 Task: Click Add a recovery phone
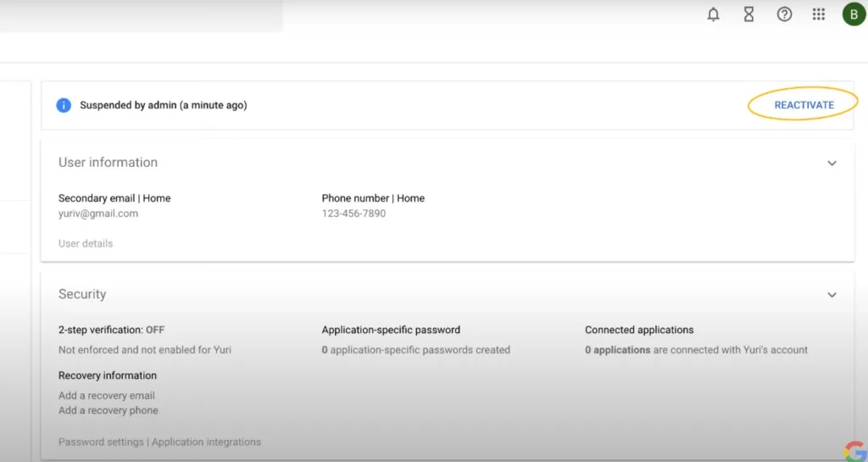(108, 410)
